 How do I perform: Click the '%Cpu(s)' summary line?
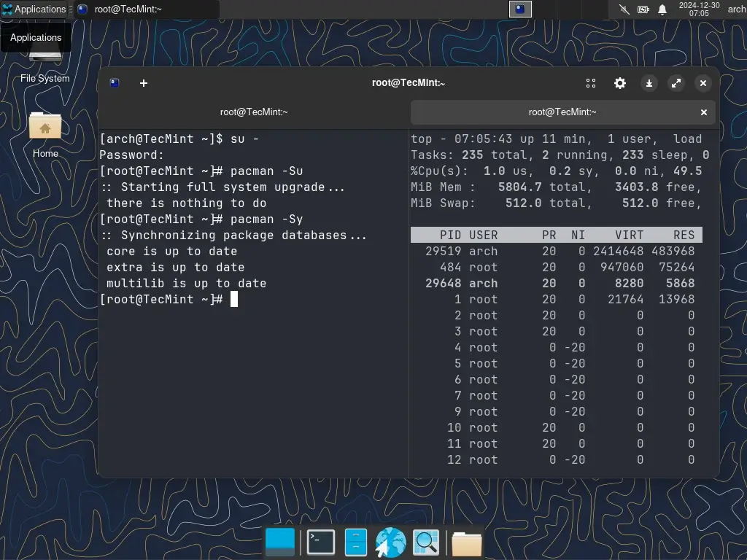coord(557,171)
